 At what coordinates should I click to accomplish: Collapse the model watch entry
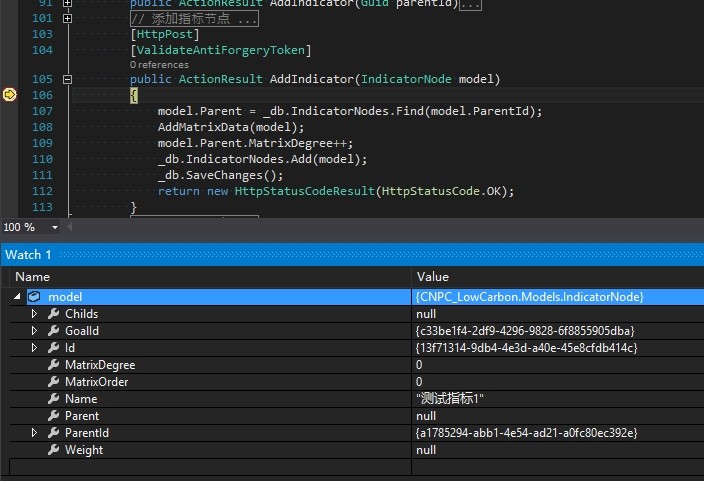pos(17,296)
